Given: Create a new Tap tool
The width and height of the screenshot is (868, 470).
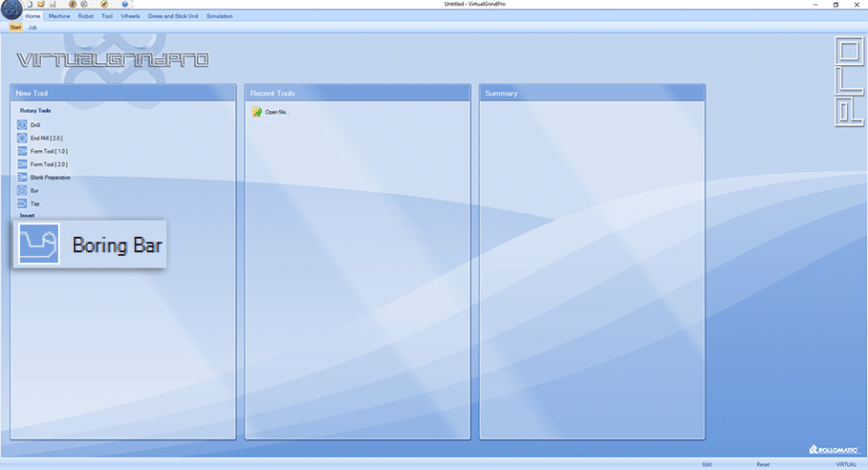Looking at the screenshot, I should click(x=35, y=203).
